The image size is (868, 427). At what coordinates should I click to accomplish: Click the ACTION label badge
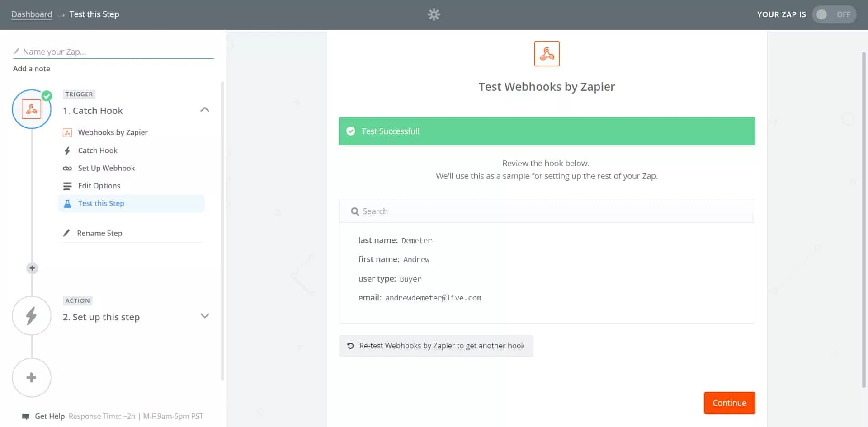pos(78,301)
